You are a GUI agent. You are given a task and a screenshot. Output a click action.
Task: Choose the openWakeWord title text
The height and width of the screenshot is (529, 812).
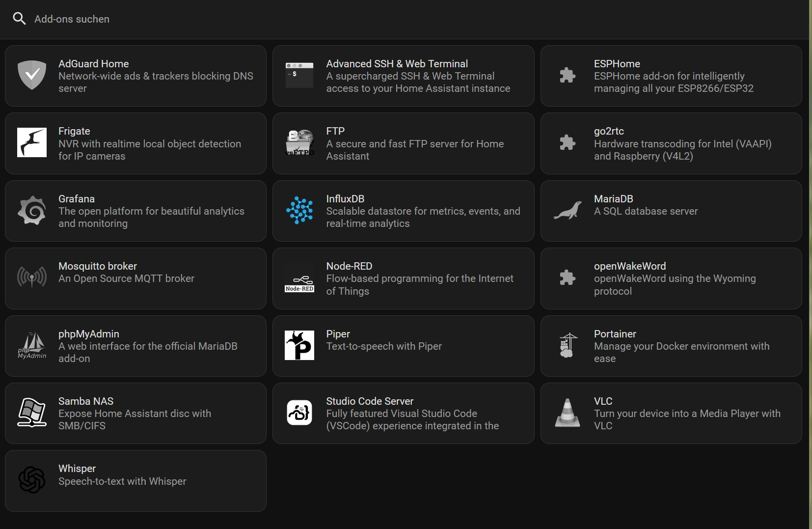630,266
